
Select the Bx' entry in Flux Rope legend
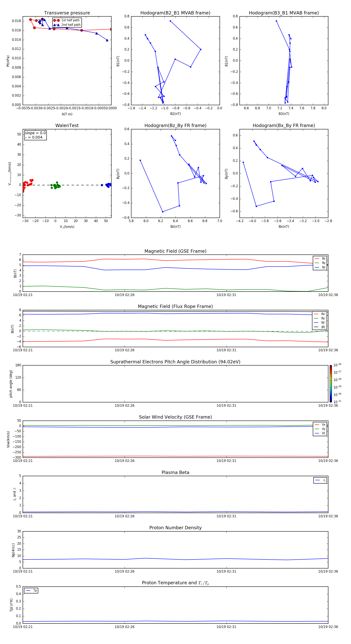tap(320, 314)
